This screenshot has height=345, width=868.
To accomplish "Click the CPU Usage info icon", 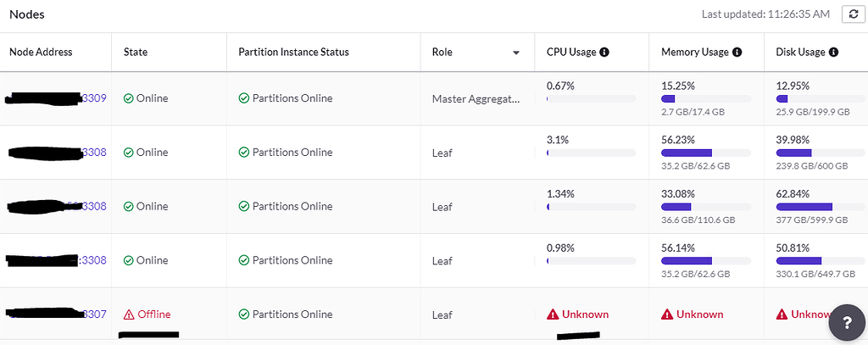I will 604,53.
